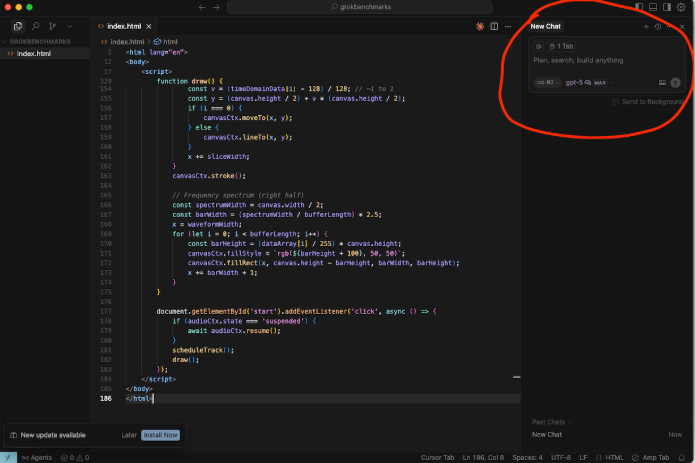The width and height of the screenshot is (695, 463).
Task: Click 'Later' on the update notification
Action: 129,436
